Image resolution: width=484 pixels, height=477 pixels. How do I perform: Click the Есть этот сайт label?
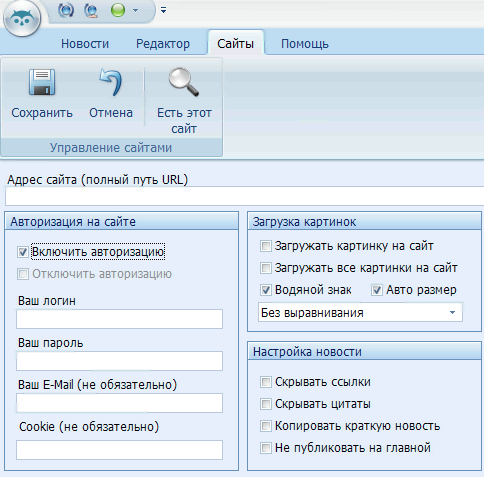pos(184,121)
